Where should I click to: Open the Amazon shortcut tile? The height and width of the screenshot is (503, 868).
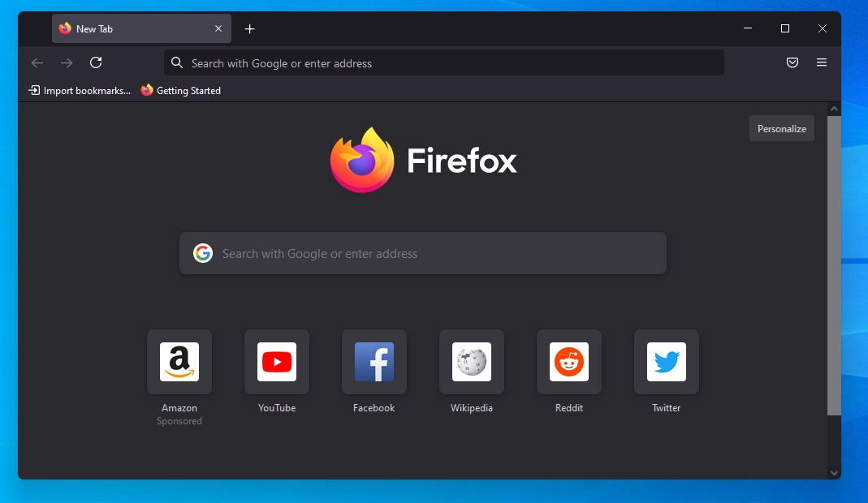[179, 362]
